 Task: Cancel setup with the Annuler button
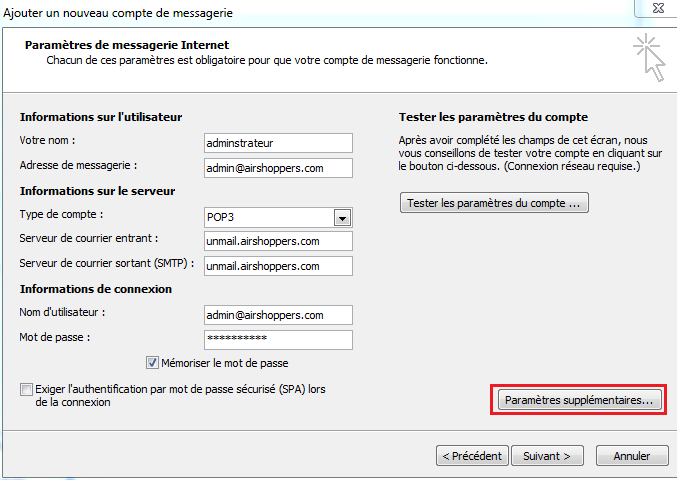[632, 456]
